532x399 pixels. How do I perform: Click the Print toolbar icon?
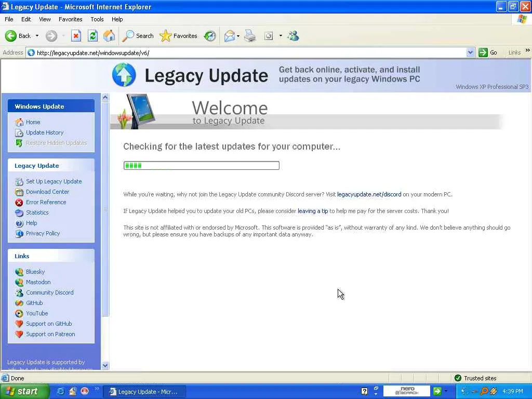coord(250,36)
